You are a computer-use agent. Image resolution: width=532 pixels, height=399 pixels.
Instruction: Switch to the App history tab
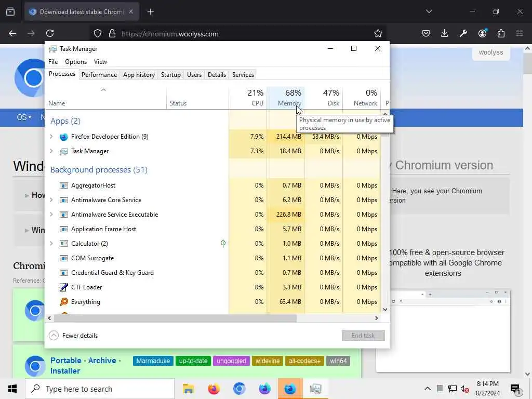pyautogui.click(x=139, y=75)
